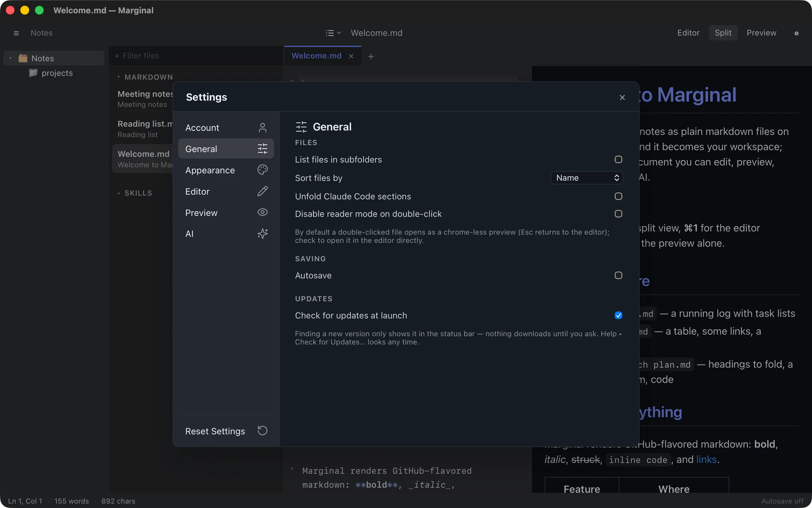Check Unfold Claude Code sections
The width and height of the screenshot is (812, 508).
click(x=618, y=196)
